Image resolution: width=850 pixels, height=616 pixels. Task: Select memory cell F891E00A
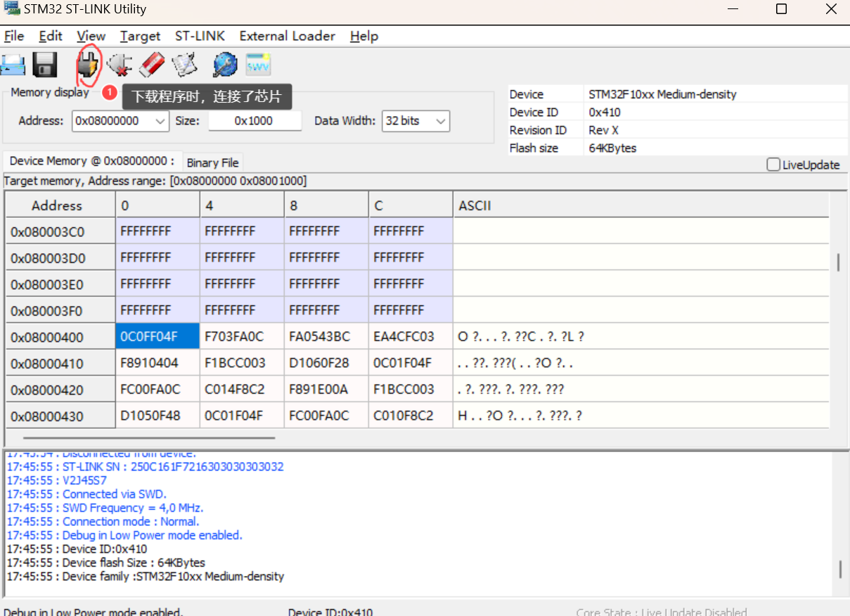326,390
